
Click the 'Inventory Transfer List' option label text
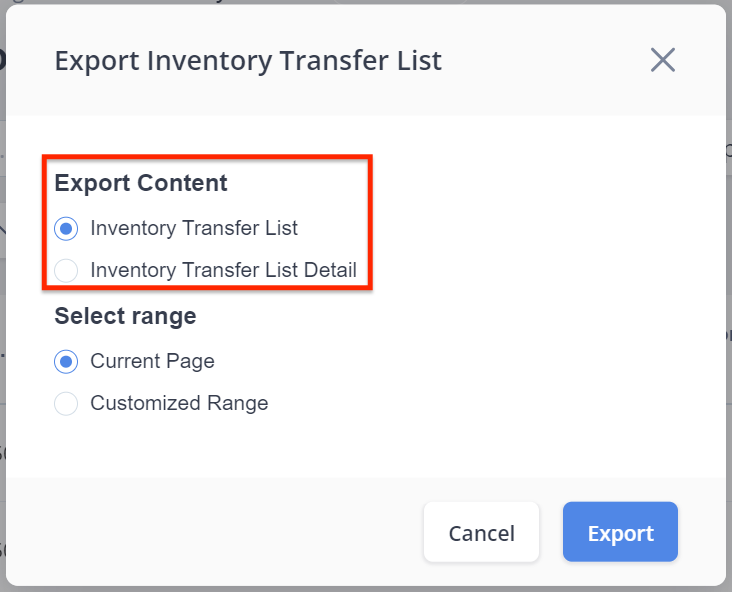194,228
